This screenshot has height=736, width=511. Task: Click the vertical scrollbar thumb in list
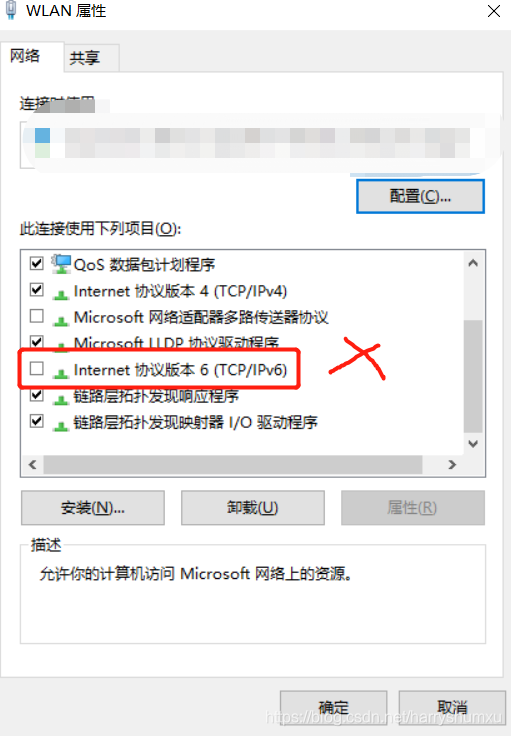pyautogui.click(x=473, y=376)
